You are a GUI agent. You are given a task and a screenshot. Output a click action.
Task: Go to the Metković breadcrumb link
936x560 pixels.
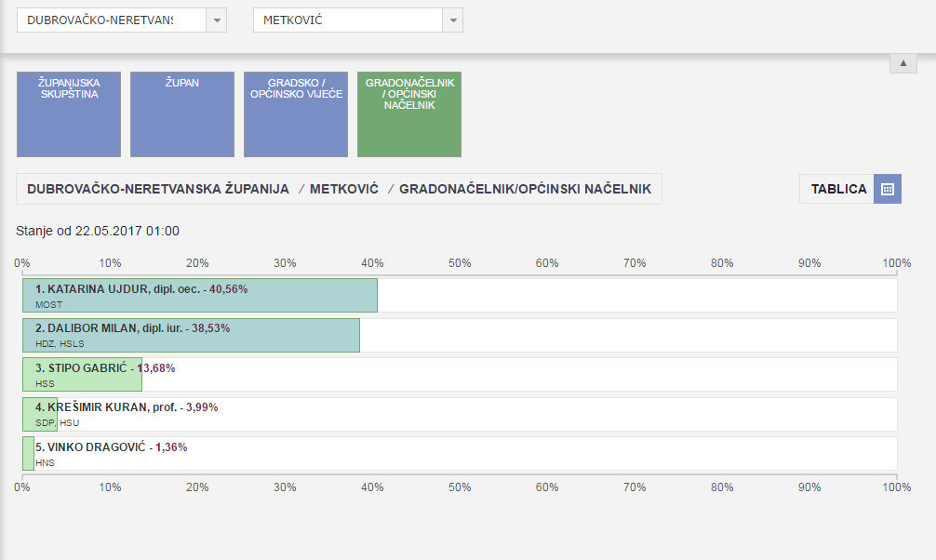pos(343,189)
